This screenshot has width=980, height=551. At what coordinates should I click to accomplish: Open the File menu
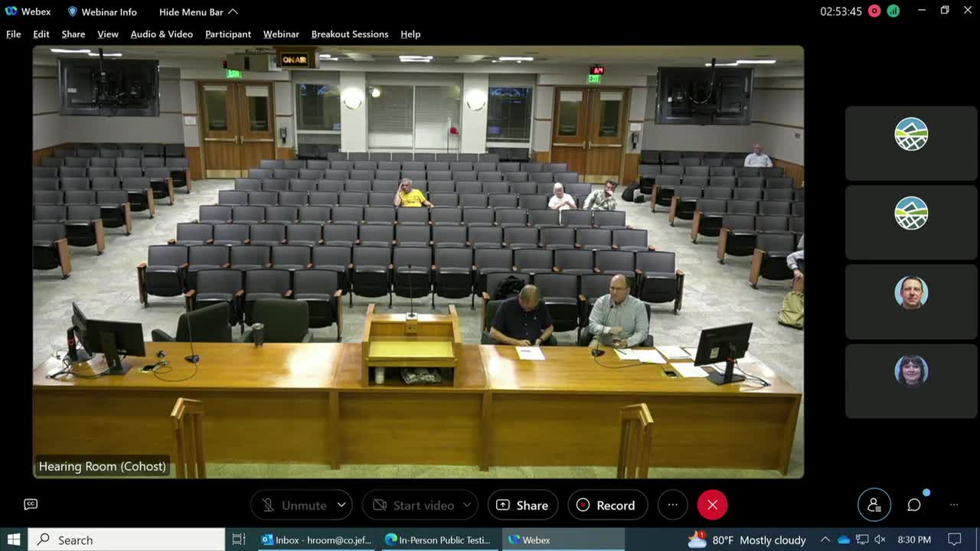[14, 34]
